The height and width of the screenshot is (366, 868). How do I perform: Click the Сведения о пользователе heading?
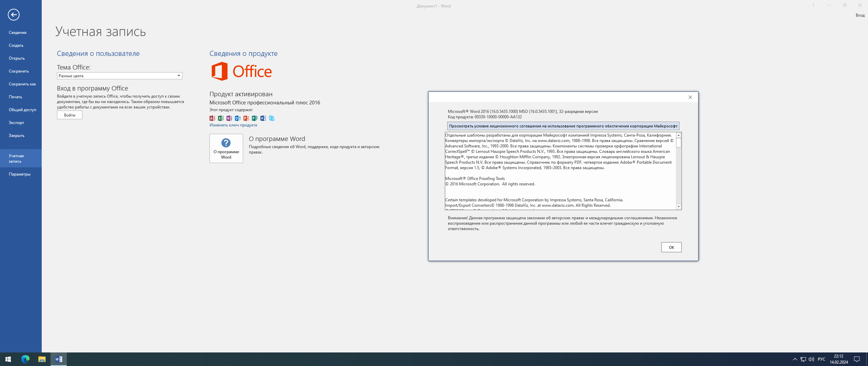click(98, 54)
